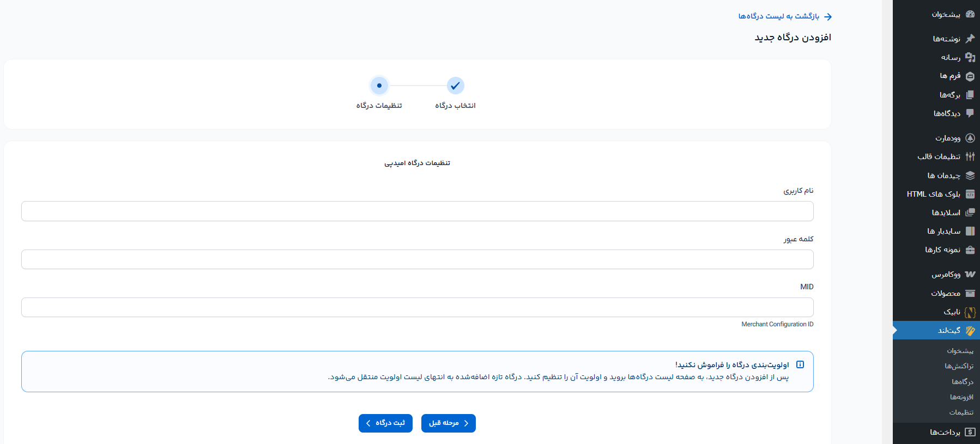
Task: Click the اولویت‌بندی درگاه را فراموش نکنید notice title
Action: tap(732, 365)
